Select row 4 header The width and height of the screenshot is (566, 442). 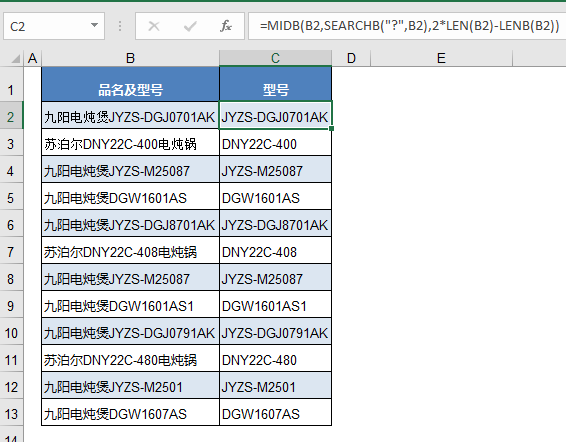pos(11,169)
